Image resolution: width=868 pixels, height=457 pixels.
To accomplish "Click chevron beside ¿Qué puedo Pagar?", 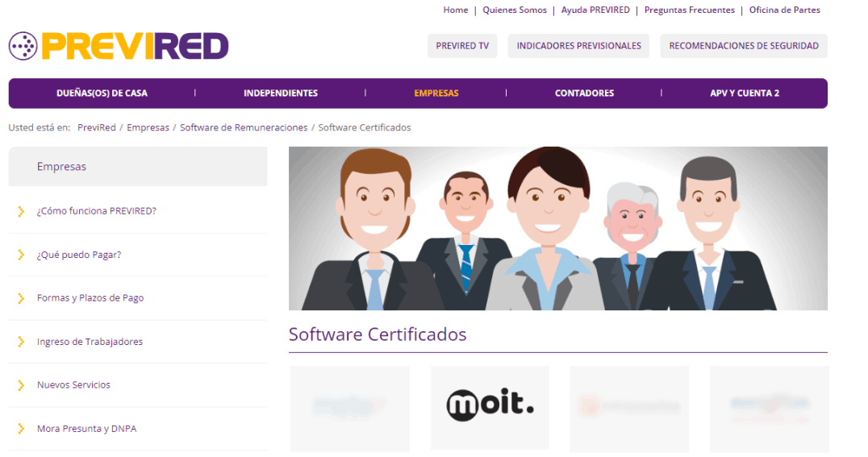I will point(21,255).
